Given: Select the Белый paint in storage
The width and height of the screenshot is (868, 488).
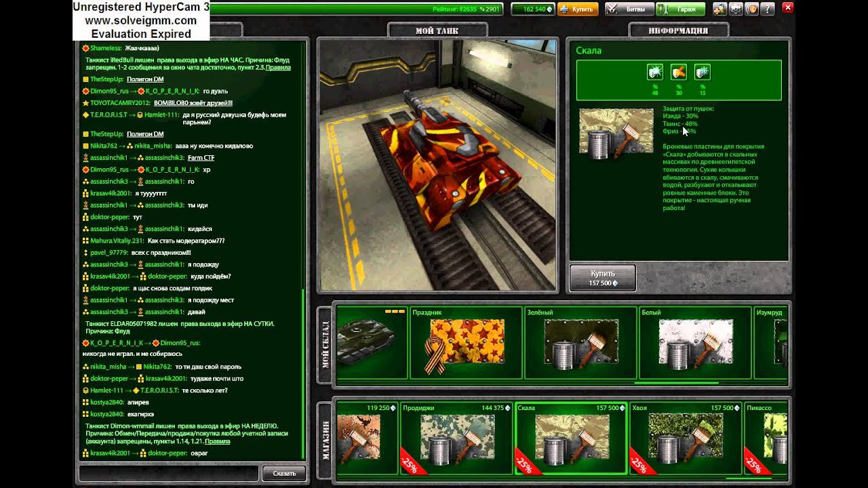Looking at the screenshot, I should pos(696,342).
